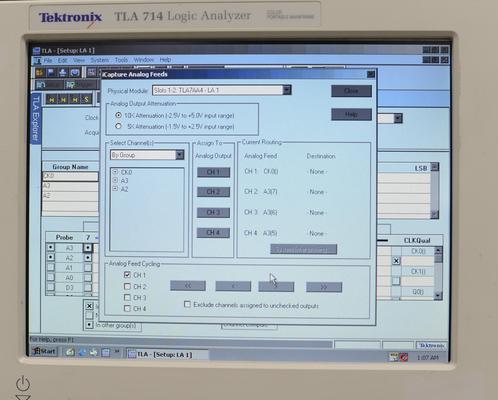Click the TLA Setup LA 1 taskbar button
This screenshot has width=498, height=400.
coord(167,355)
